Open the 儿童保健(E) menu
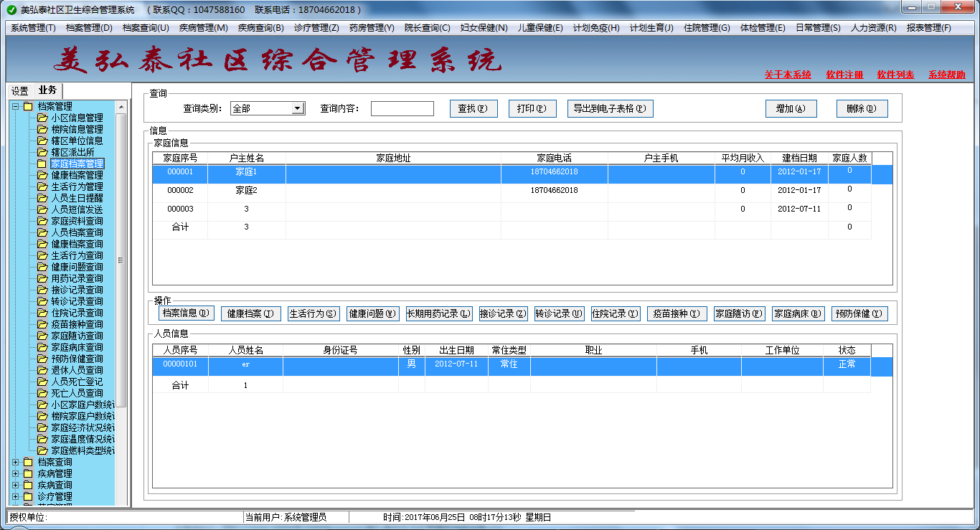The image size is (980, 530). pyautogui.click(x=540, y=28)
